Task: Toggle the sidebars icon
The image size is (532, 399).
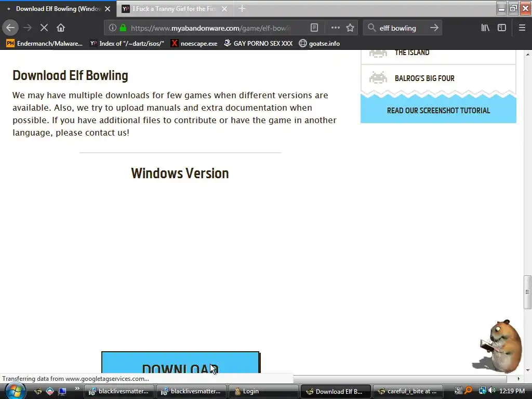Action: [x=502, y=28]
